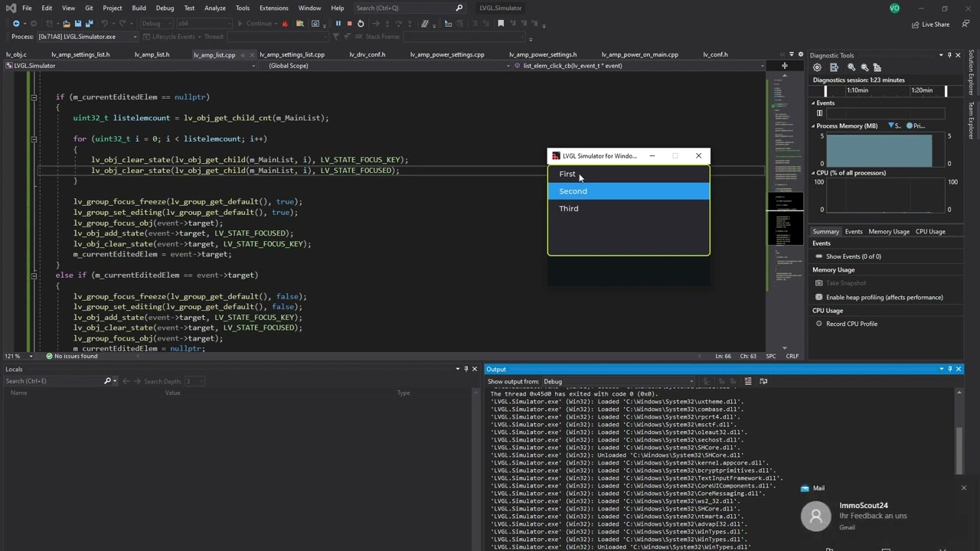Collapse the Process Memory graph section

click(x=814, y=126)
